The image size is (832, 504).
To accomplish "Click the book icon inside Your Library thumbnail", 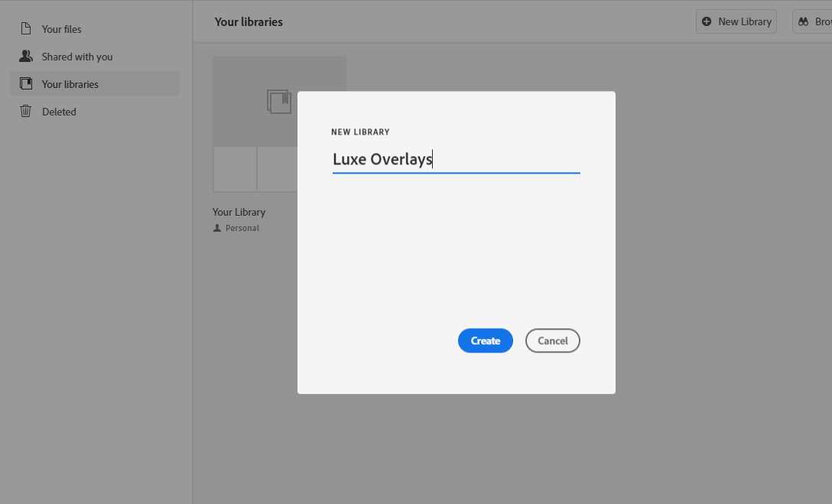I will pyautogui.click(x=278, y=100).
